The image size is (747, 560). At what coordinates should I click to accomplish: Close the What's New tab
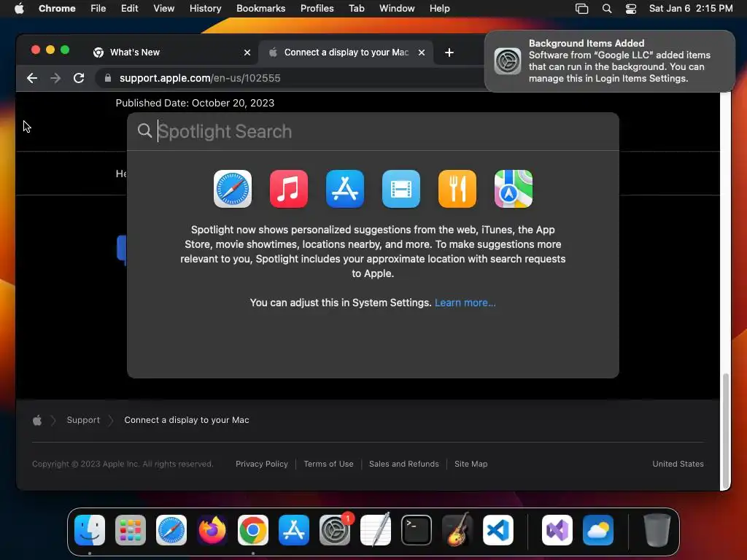tap(247, 52)
